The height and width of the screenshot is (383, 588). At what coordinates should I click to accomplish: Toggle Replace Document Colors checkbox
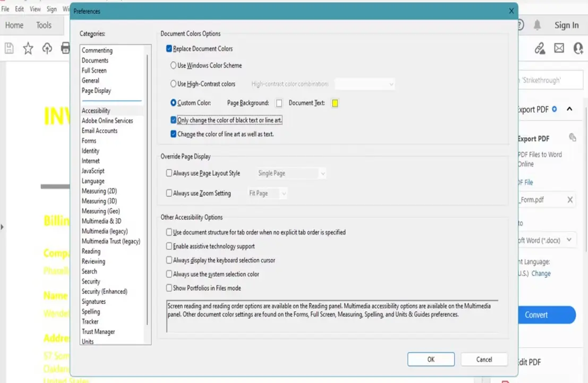169,48
